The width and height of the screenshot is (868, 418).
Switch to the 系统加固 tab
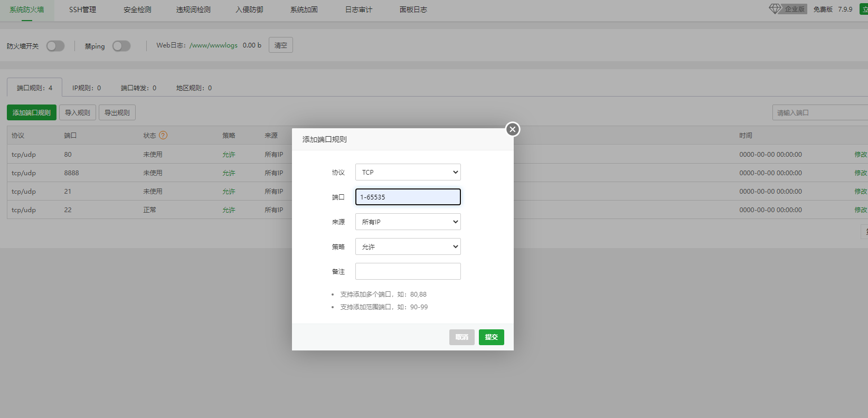click(304, 9)
